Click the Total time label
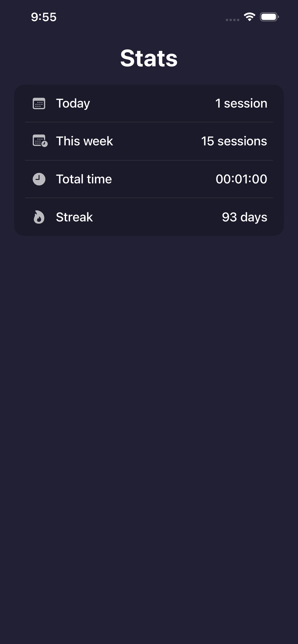 [x=84, y=179]
